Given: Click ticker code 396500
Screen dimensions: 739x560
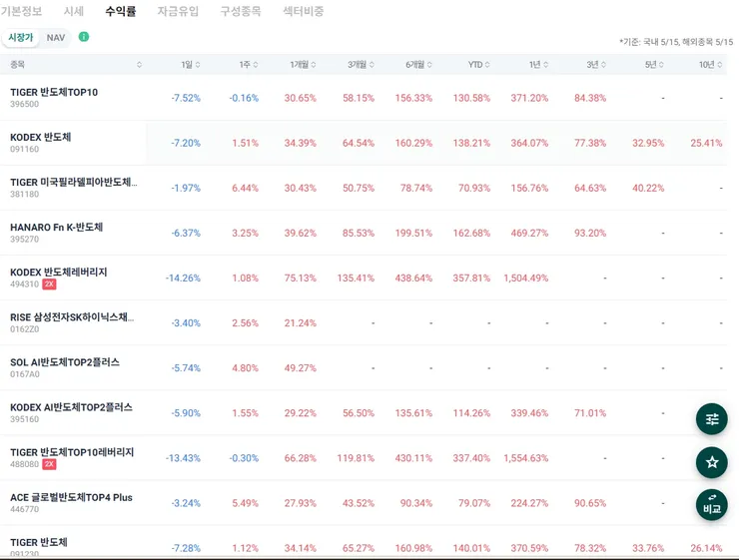Looking at the screenshot, I should [25, 104].
